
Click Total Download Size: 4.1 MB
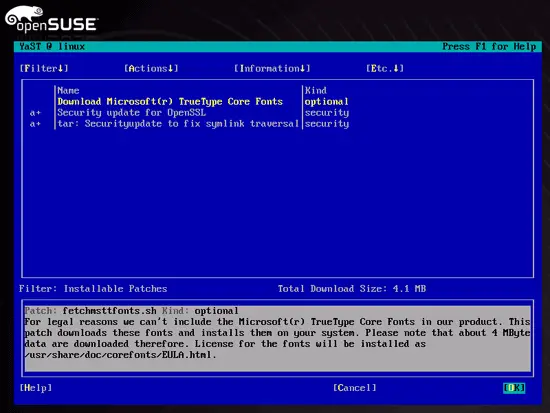352,289
